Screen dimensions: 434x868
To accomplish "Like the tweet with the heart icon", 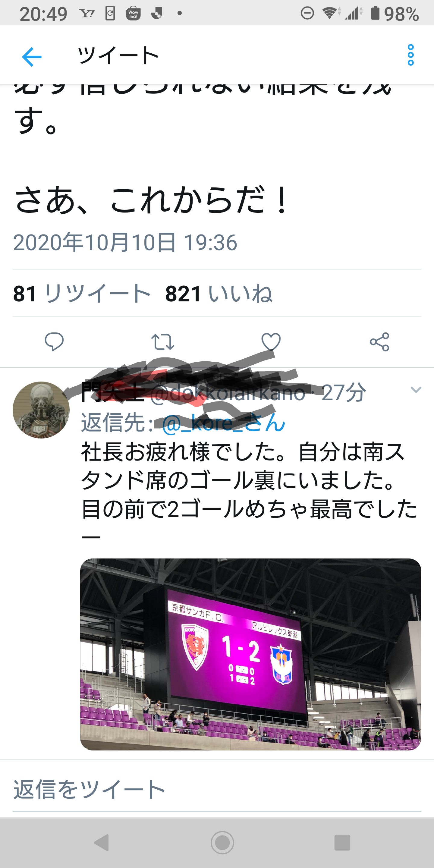I will 271,342.
